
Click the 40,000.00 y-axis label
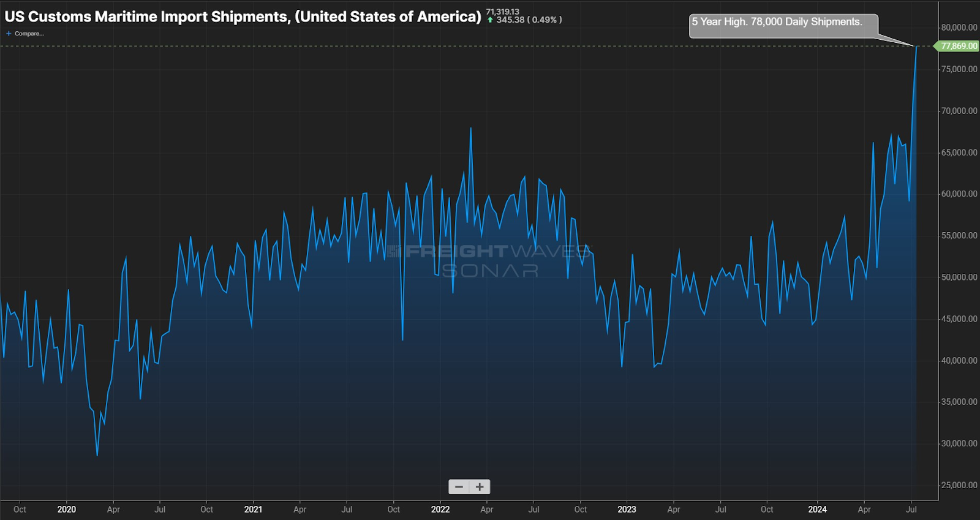point(959,361)
